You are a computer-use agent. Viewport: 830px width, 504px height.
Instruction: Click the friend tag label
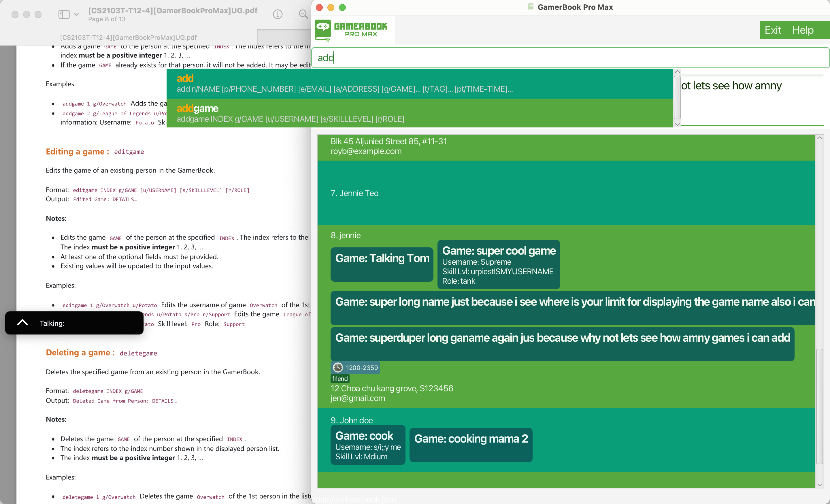coord(339,378)
